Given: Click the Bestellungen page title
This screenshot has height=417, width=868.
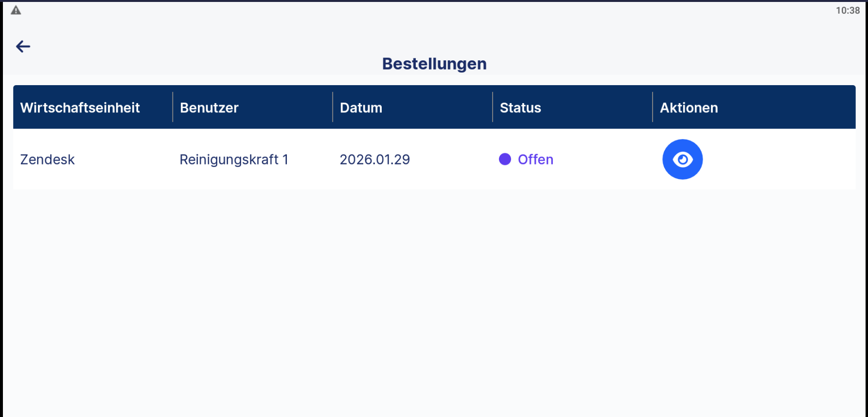Looking at the screenshot, I should click(x=434, y=64).
